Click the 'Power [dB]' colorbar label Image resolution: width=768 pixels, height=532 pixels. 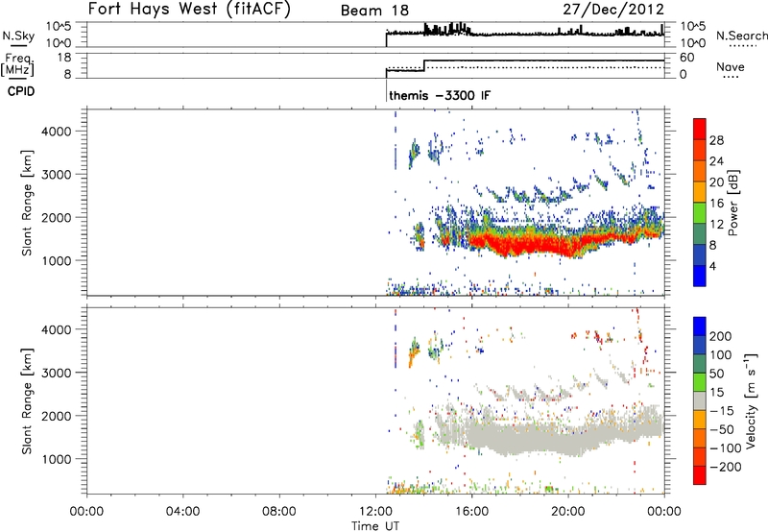pos(732,203)
